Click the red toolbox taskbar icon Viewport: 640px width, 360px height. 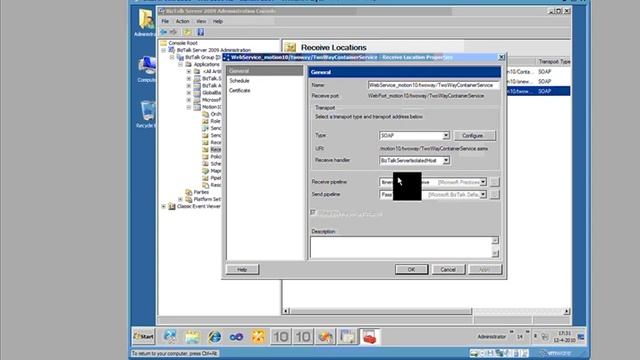(369, 337)
